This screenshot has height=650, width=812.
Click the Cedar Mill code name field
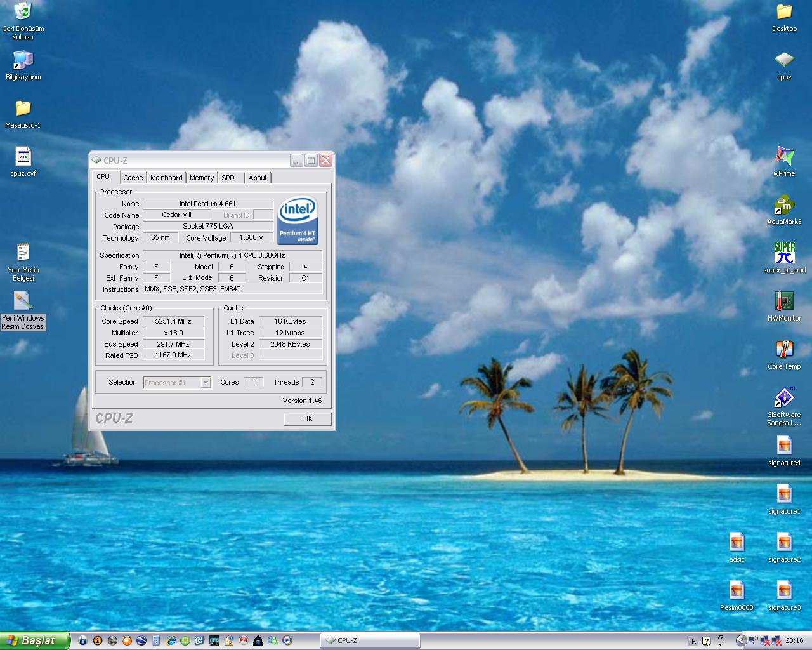[x=176, y=215]
